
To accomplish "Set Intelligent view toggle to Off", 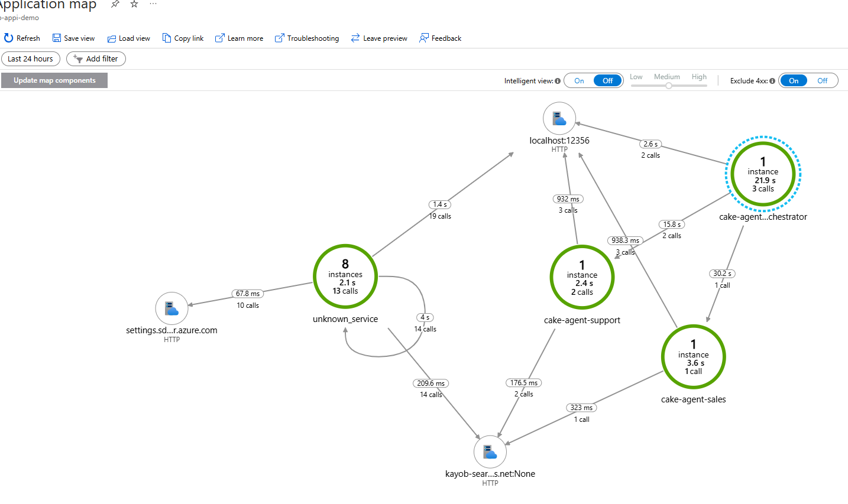I will (x=608, y=81).
